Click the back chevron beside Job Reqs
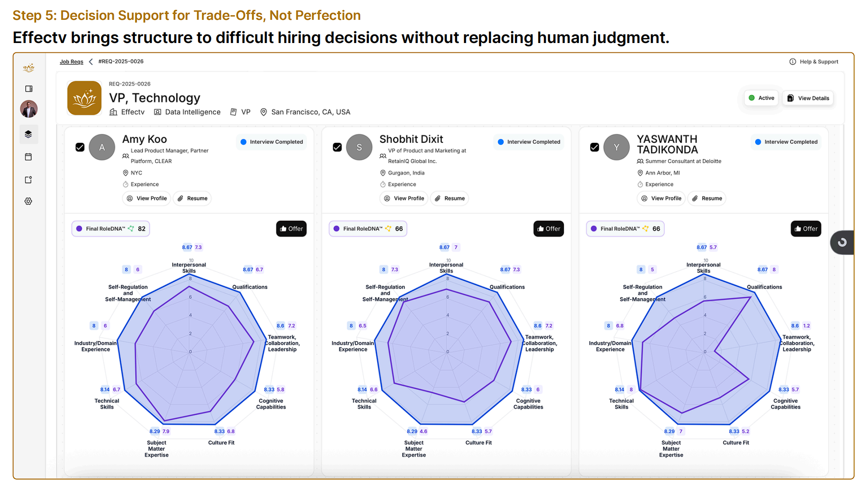Screen dimensions: 868x487 (91, 62)
